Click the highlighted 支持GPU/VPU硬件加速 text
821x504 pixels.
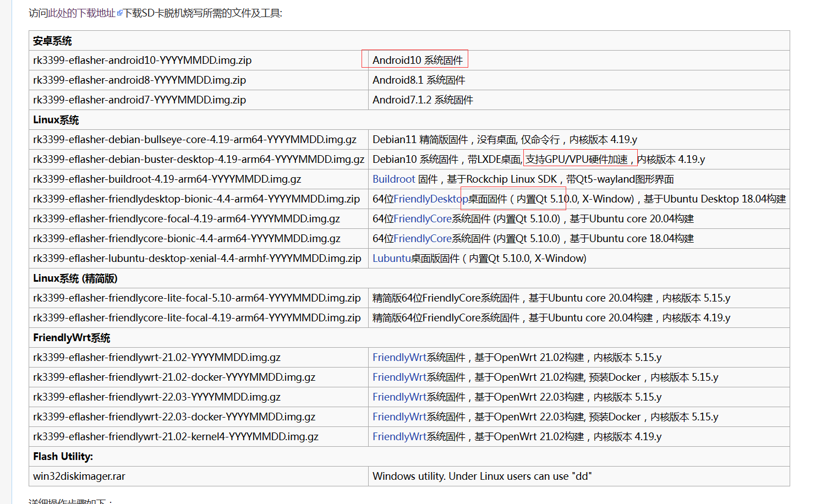(579, 159)
